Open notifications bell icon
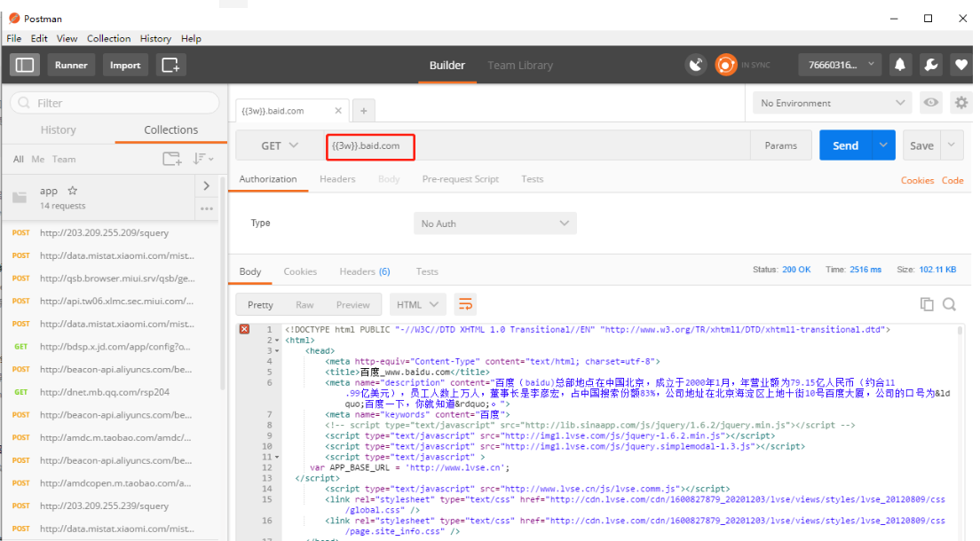Viewport: 980px width, 541px height. coord(900,65)
